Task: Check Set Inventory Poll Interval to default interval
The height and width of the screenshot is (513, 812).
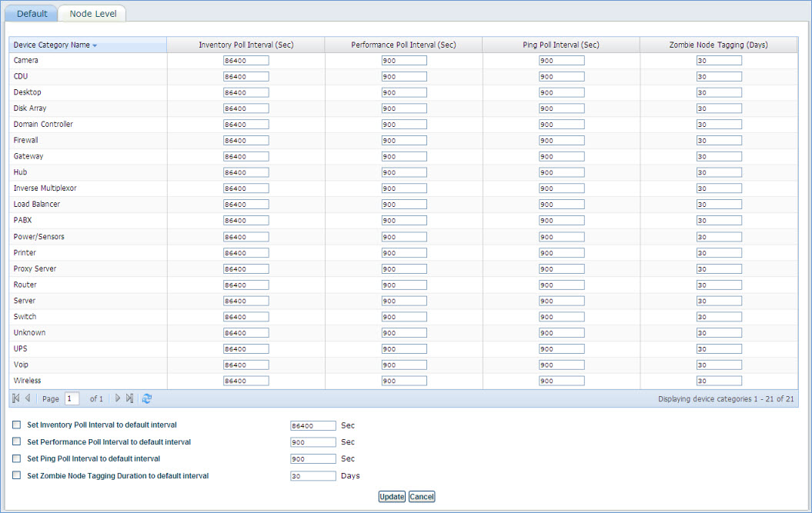Action: coord(16,425)
